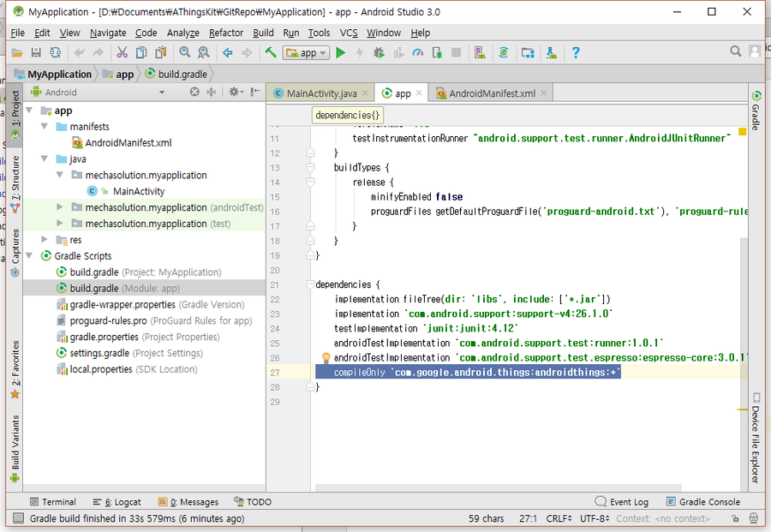Toggle the 7: Structure tool window
Image resolution: width=771 pixels, height=532 pixels.
(x=15, y=183)
